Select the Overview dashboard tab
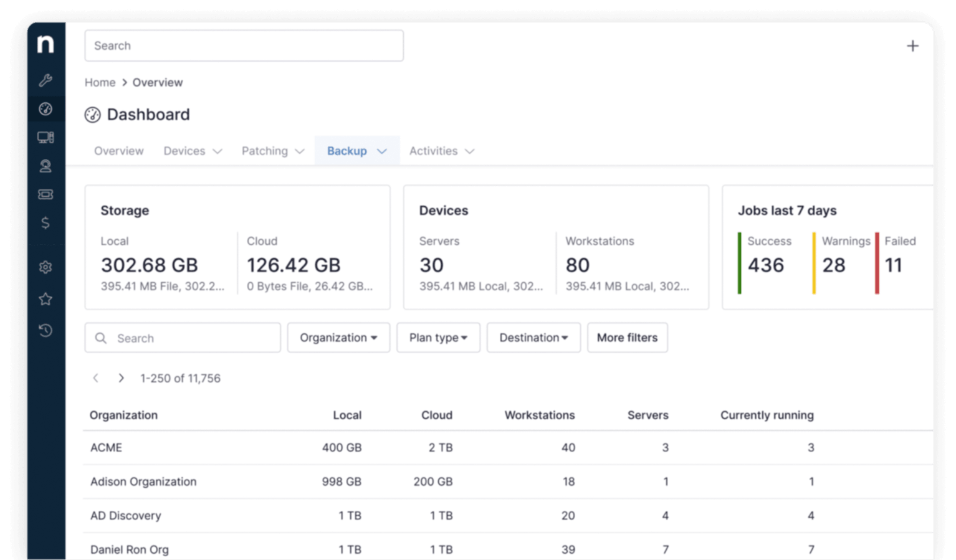956x560 pixels. tap(118, 151)
